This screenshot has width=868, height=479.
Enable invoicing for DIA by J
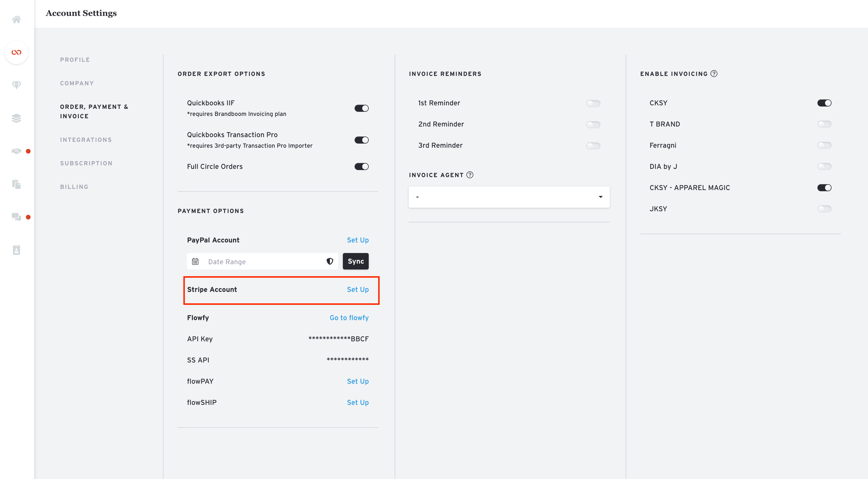(824, 167)
